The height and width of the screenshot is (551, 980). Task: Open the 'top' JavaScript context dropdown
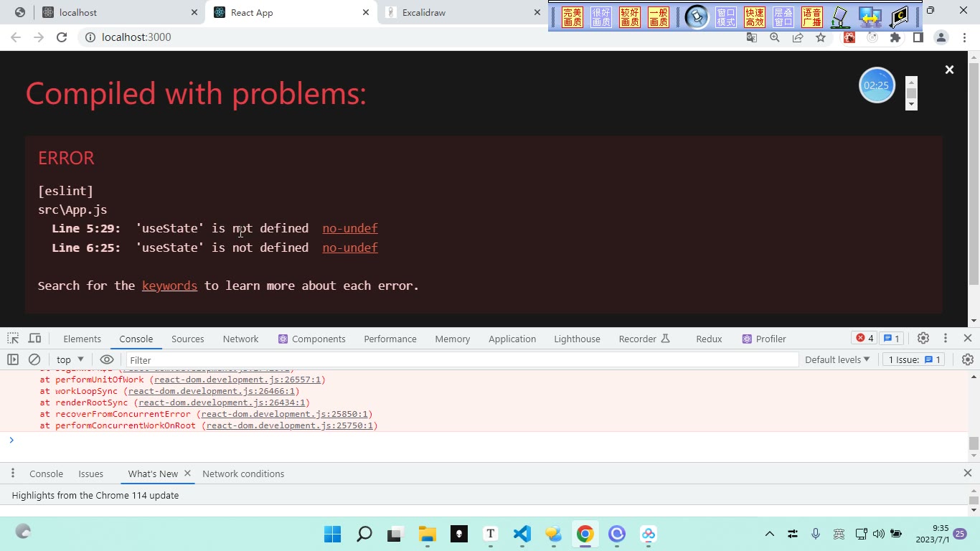(70, 359)
